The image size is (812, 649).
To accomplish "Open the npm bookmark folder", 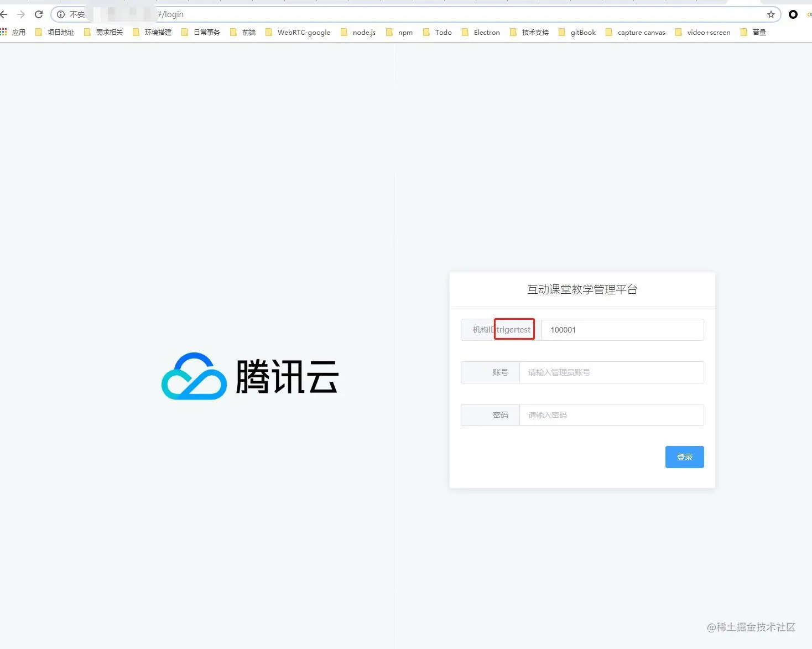I will pyautogui.click(x=399, y=32).
